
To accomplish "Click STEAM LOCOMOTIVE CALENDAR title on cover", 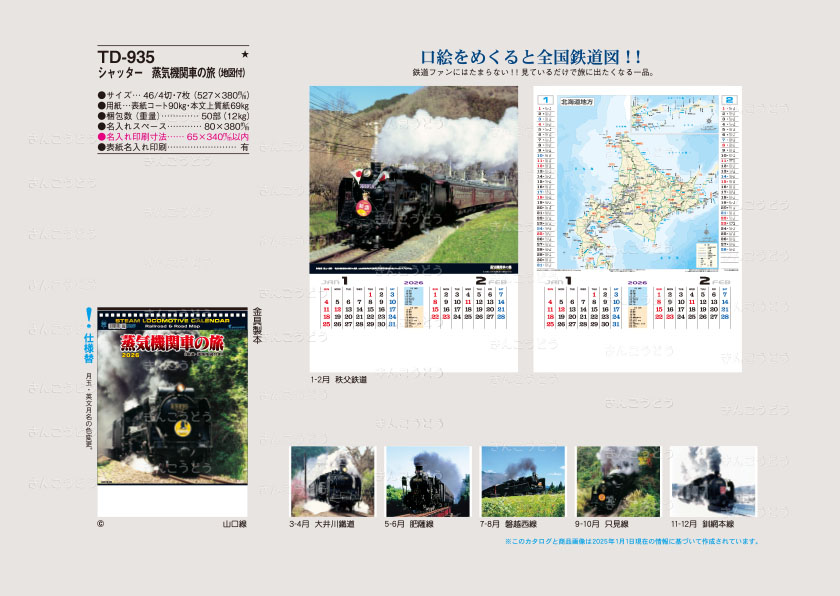I will (172, 321).
